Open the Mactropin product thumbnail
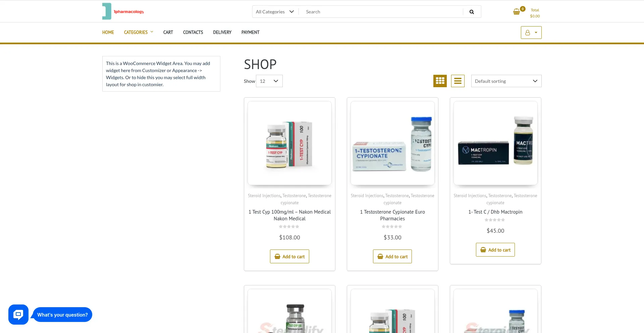 tap(495, 143)
